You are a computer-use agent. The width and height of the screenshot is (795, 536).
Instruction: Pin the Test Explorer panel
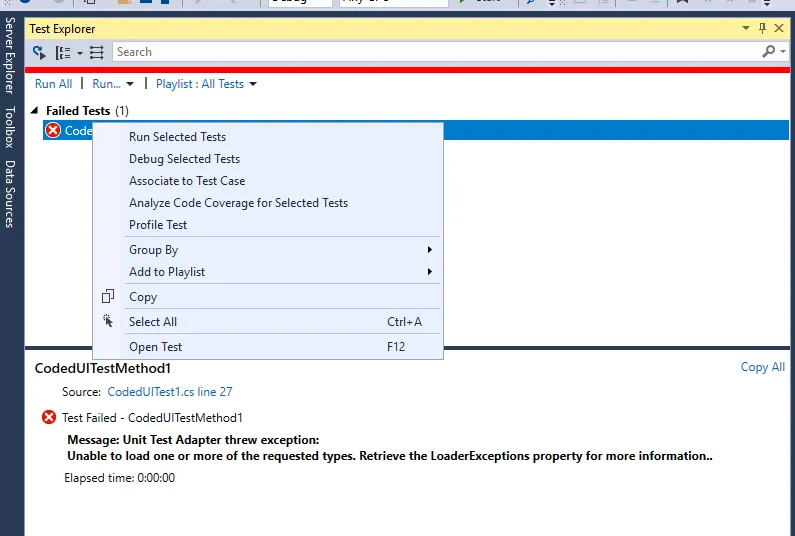(762, 28)
